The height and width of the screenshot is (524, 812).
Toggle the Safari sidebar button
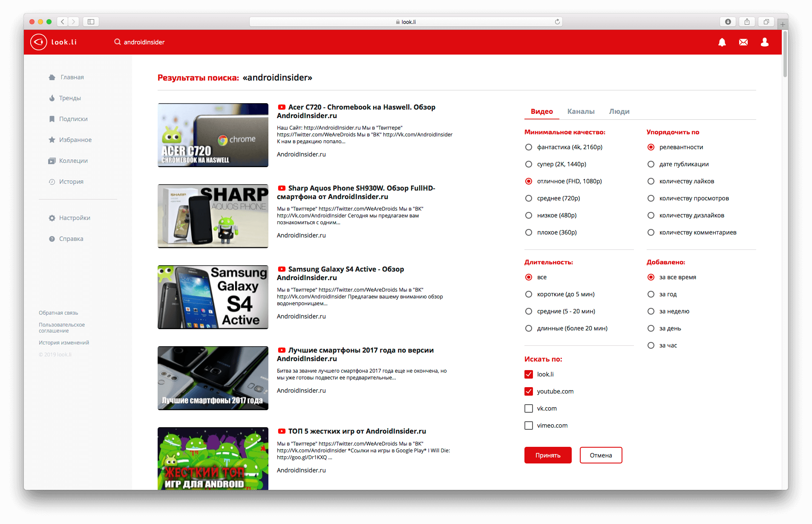click(91, 22)
